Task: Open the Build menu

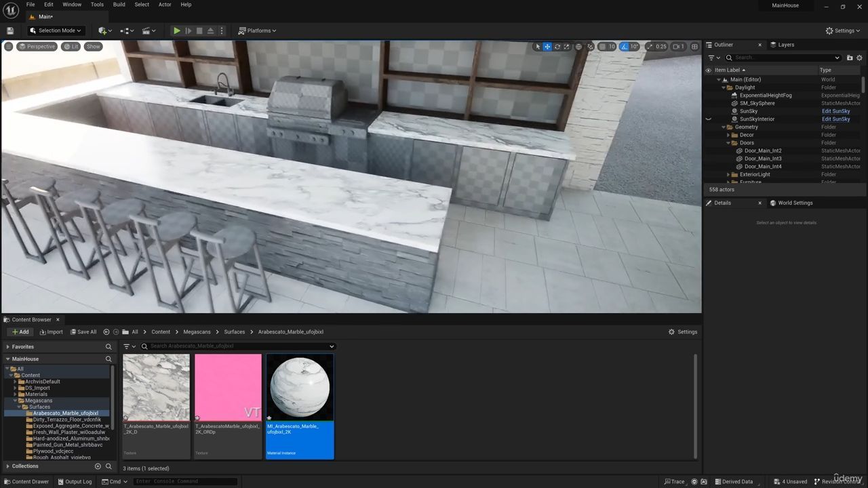Action: 119,5
